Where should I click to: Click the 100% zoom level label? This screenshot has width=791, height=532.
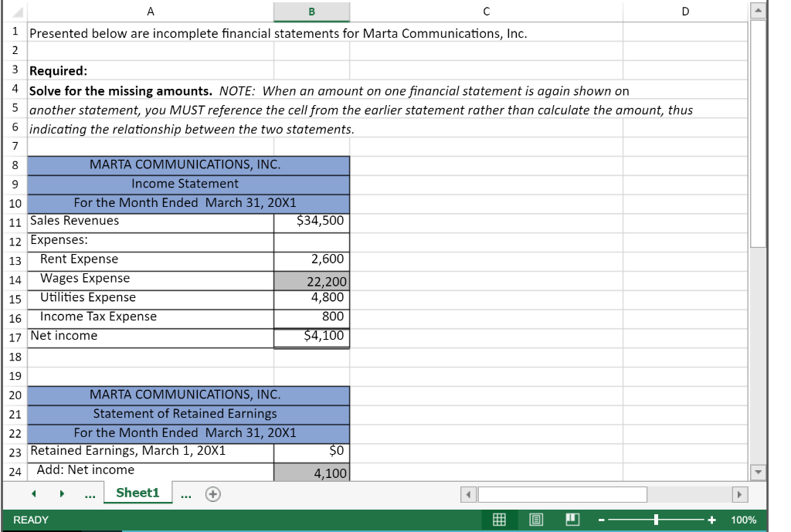point(744,520)
